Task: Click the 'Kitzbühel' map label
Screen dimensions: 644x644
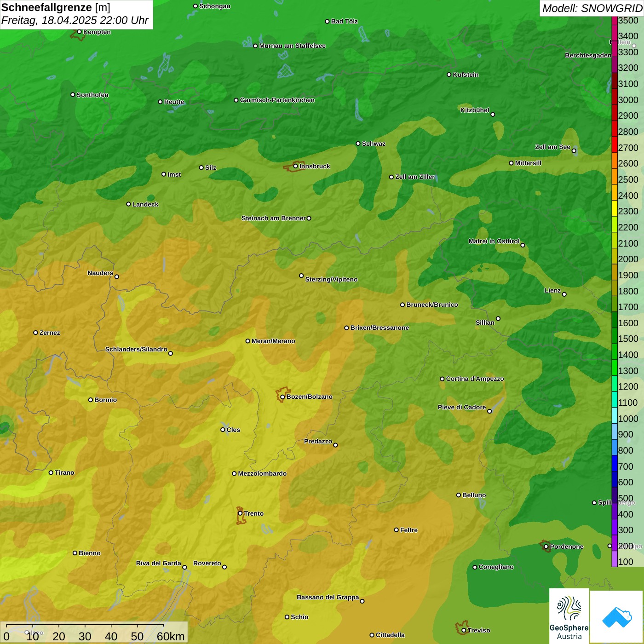Action: 475,110
